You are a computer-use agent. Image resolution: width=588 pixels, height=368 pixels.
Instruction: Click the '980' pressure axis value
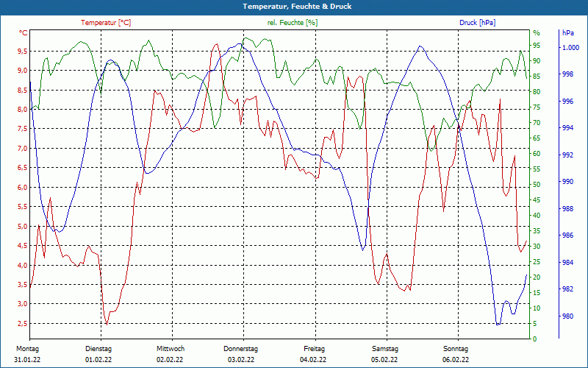[x=567, y=316]
